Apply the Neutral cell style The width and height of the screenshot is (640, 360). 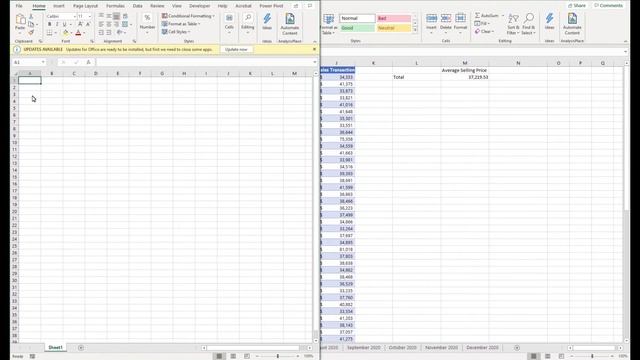click(x=393, y=28)
